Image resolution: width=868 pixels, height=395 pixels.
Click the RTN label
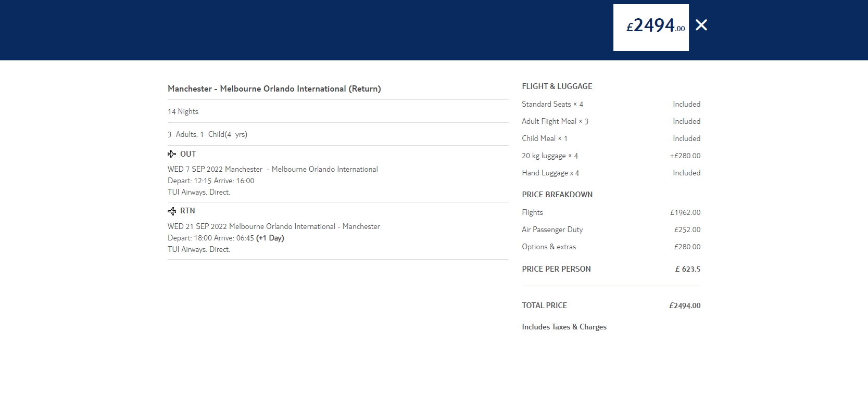coord(187,211)
